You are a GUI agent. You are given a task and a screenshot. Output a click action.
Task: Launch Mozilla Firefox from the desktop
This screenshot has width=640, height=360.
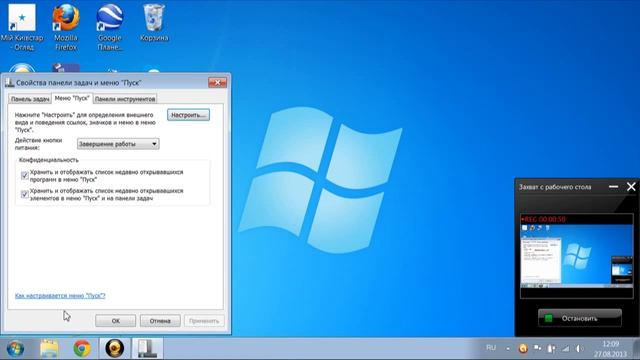tap(66, 27)
